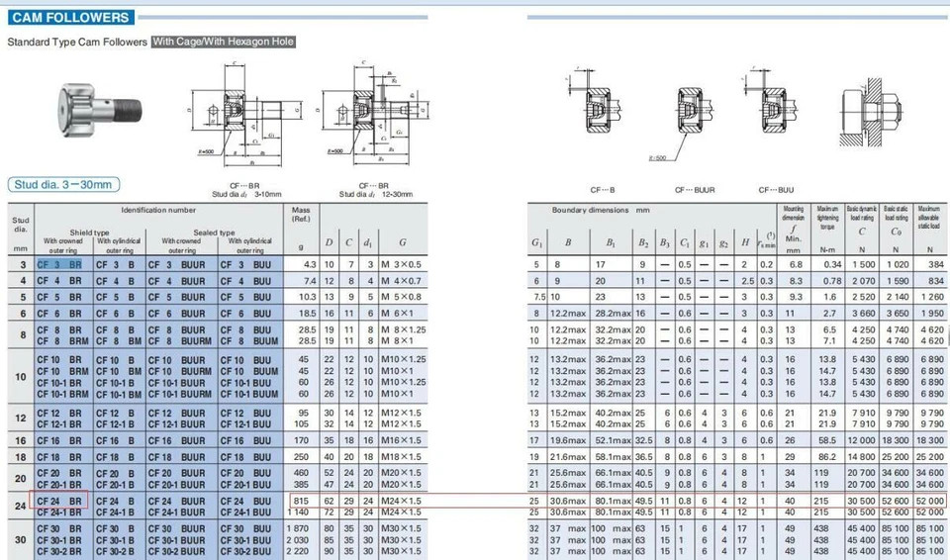Image resolution: width=950 pixels, height=560 pixels.
Task: Click static load value '1 020'
Action: (898, 265)
